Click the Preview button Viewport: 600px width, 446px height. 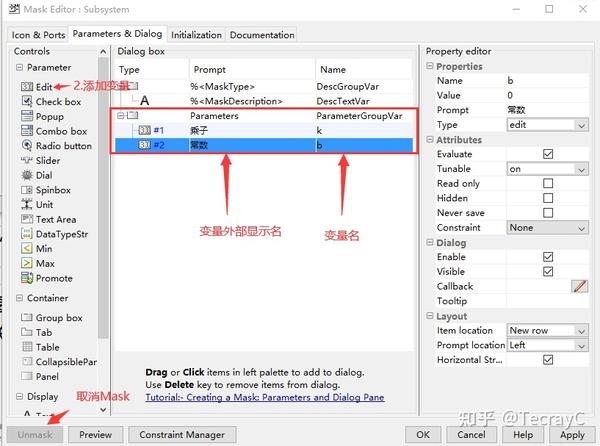point(96,435)
